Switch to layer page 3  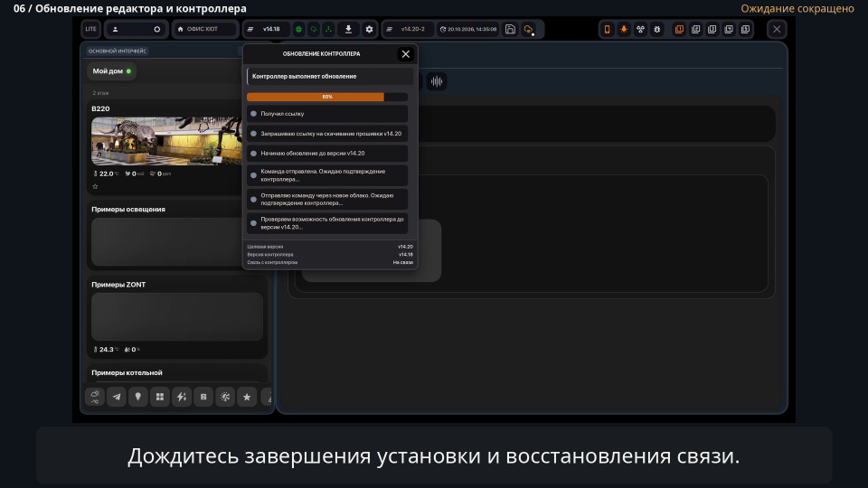pyautogui.click(x=712, y=29)
